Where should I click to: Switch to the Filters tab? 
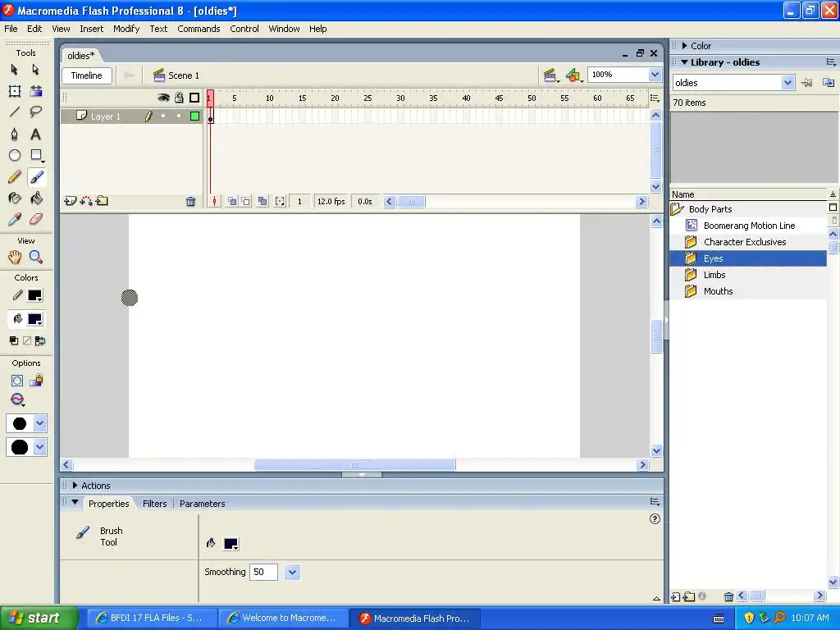pyautogui.click(x=154, y=504)
